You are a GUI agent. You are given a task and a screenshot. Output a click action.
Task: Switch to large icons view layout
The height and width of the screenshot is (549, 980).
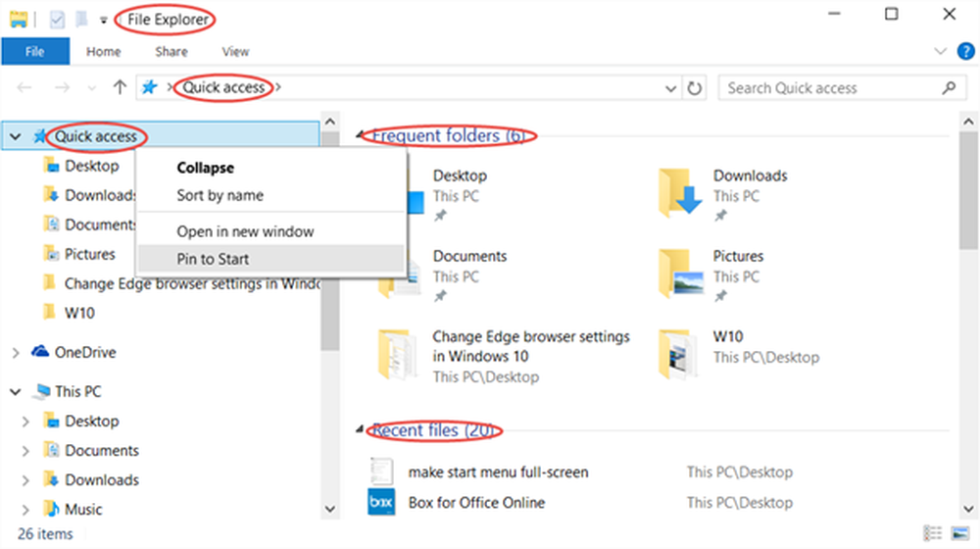coord(960,533)
